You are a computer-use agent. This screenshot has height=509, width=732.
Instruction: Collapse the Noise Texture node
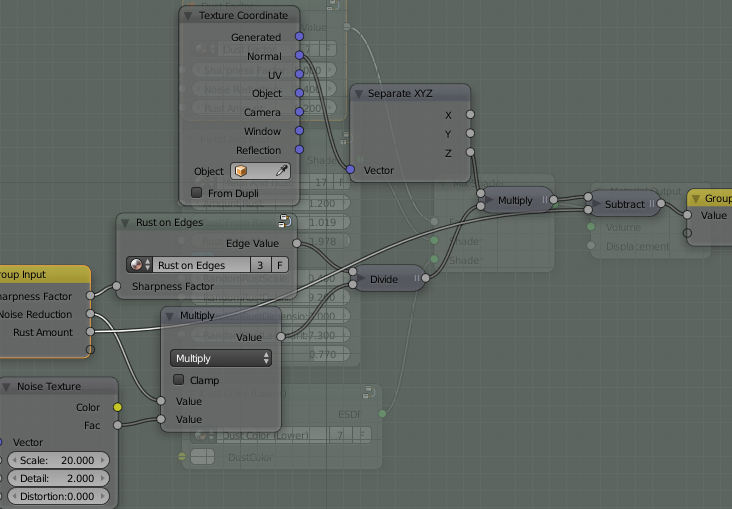7,387
